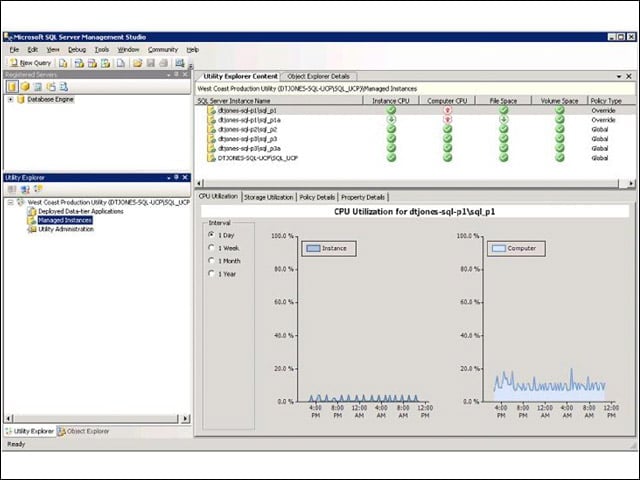640x480 pixels.
Task: Select the 1 Week interval
Action: 211,248
